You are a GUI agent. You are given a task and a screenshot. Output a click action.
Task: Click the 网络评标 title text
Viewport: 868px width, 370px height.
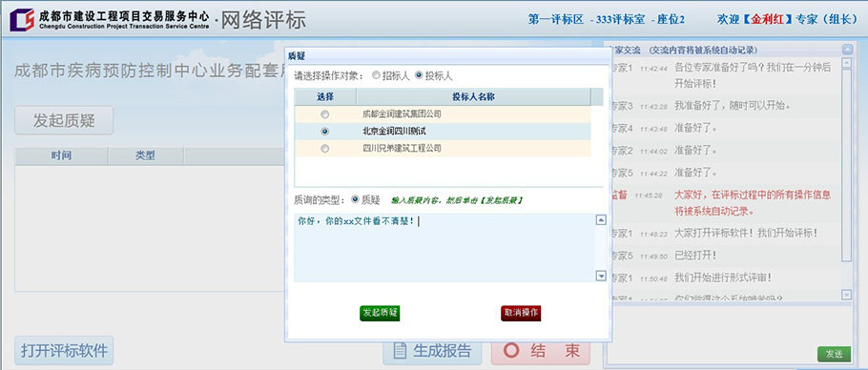click(x=263, y=20)
